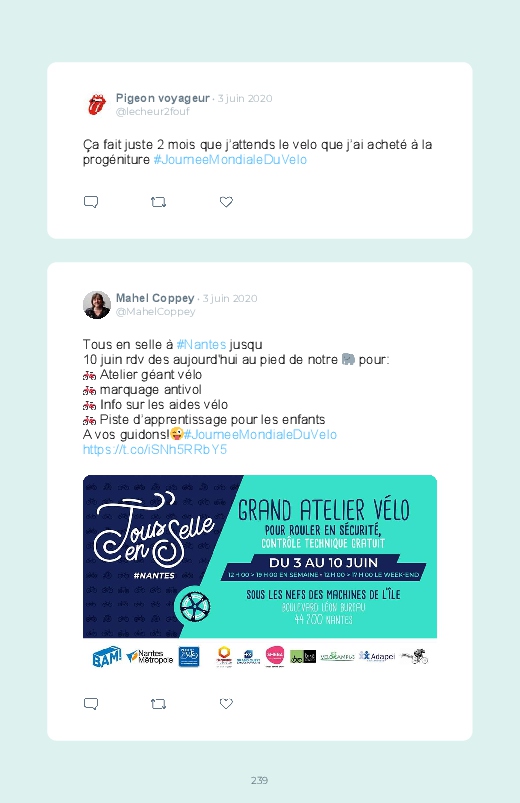This screenshot has width=520, height=803.
Task: Click the BAM! logo under the banner
Action: [107, 657]
